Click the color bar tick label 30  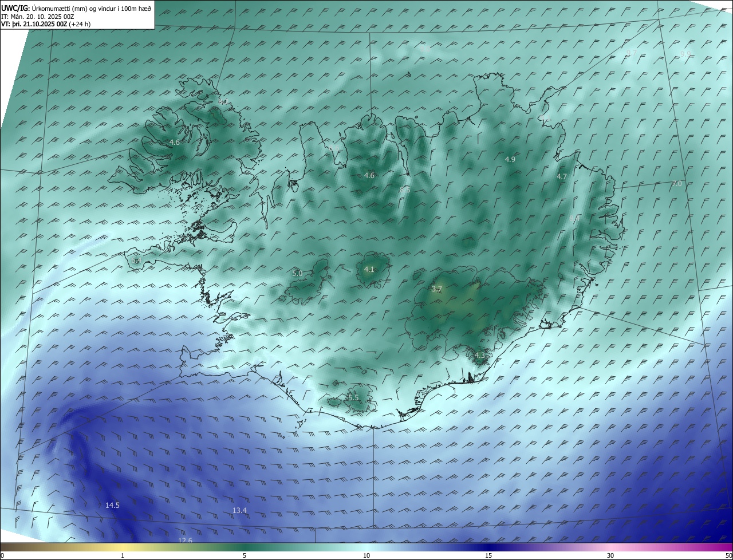[610, 555]
